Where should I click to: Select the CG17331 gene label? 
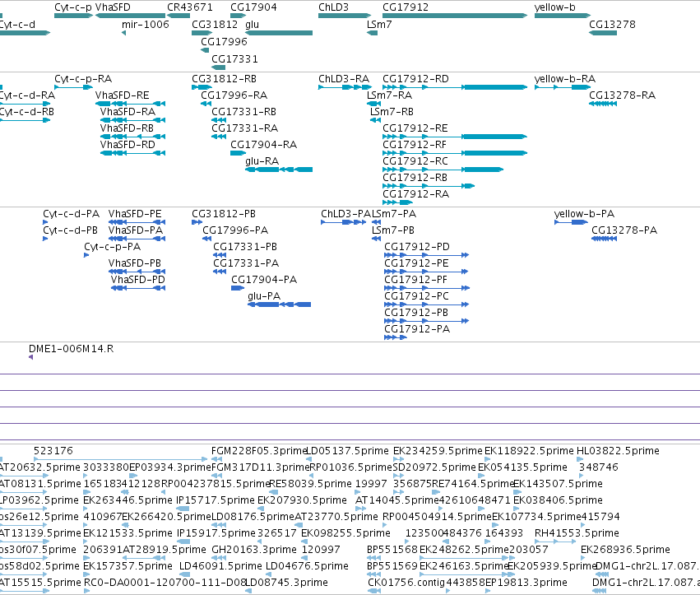234,59
